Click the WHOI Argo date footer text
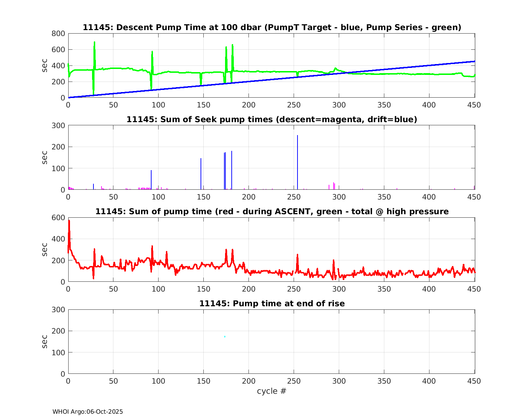Screen dimensions: 525x420 87,412
